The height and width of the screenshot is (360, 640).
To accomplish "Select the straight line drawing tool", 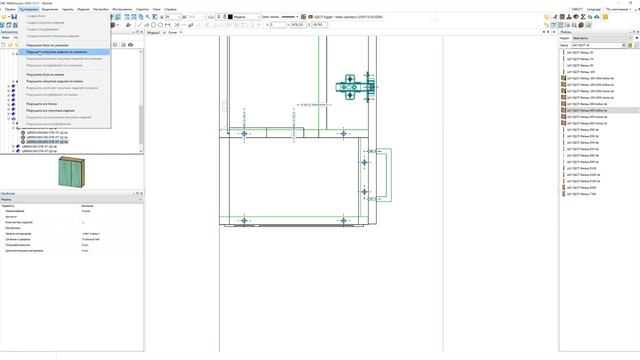I will 139,25.
